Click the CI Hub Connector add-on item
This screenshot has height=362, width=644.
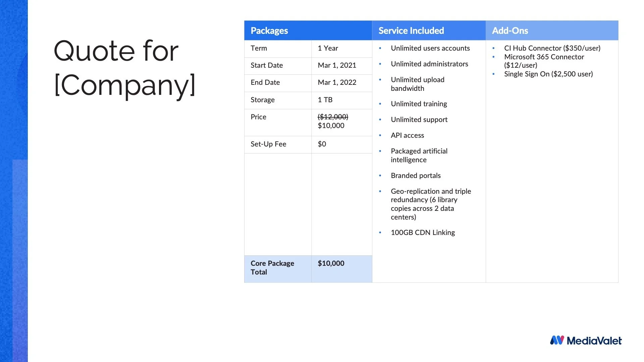tap(552, 48)
